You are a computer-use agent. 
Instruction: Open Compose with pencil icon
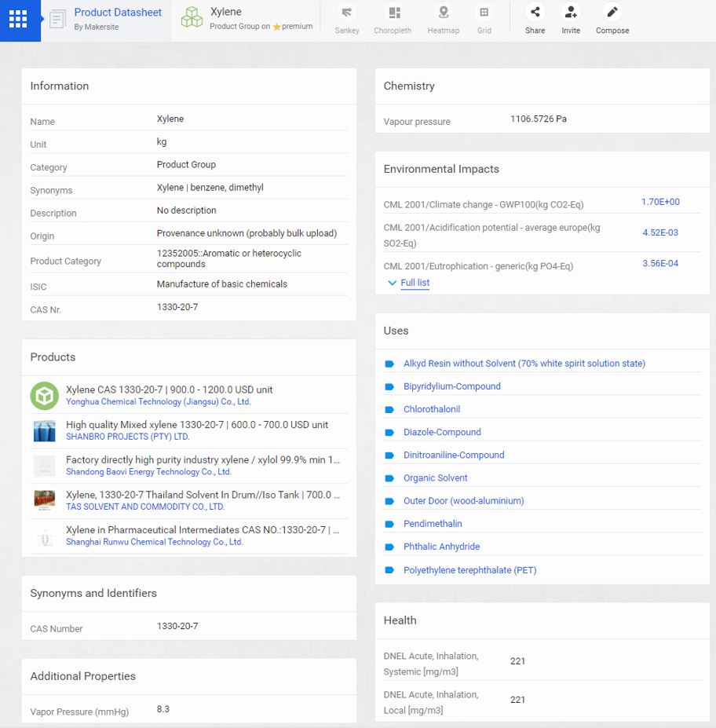pyautogui.click(x=612, y=13)
